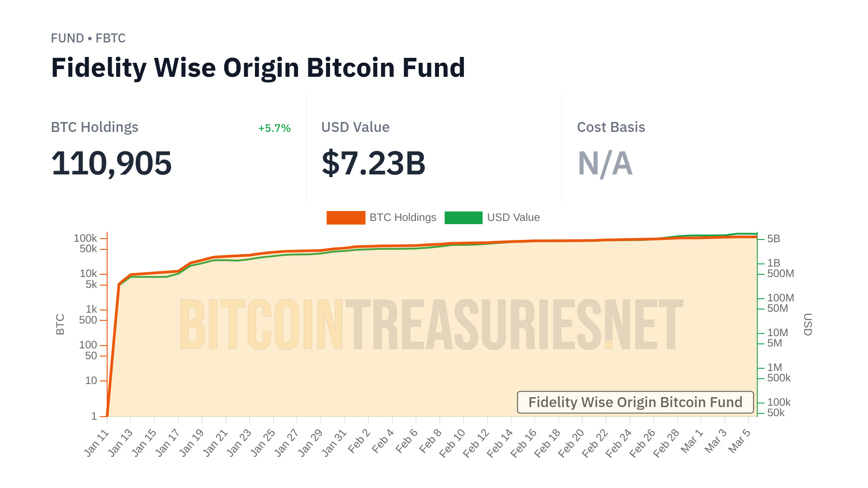This screenshot has height=488, width=868.
Task: Click the $7.23B USD value figure
Action: (x=373, y=163)
